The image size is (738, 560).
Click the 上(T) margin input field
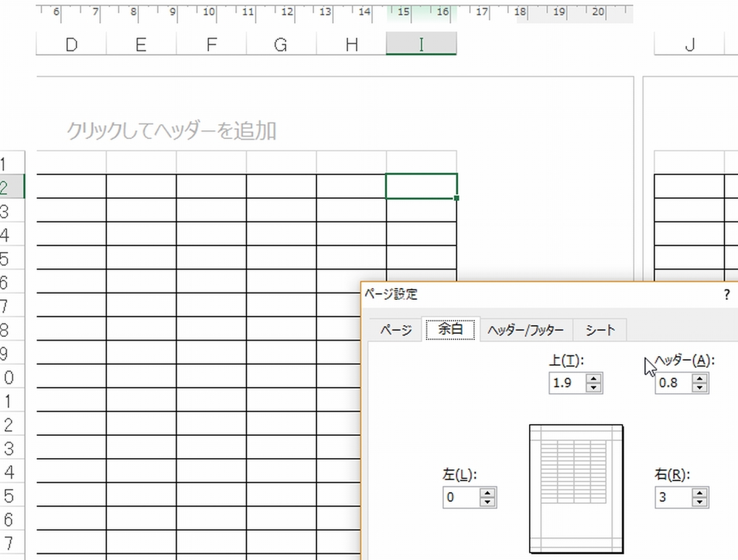(x=567, y=383)
